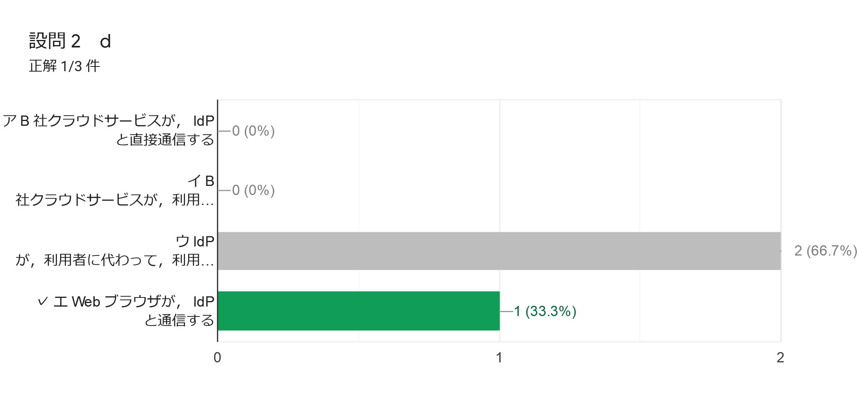Click the 0 (0%) label for option ア
868x413 pixels.
coord(253,131)
